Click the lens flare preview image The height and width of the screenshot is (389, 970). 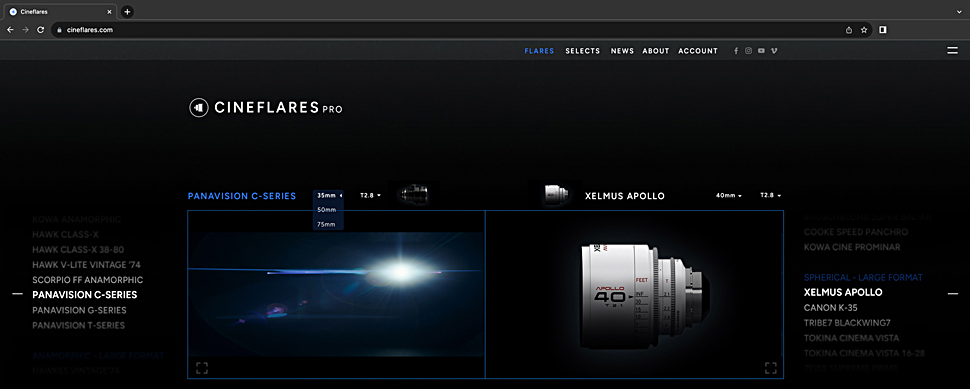coord(336,294)
